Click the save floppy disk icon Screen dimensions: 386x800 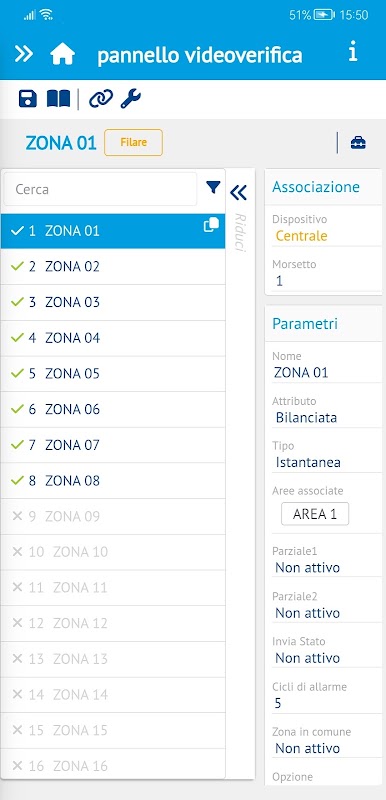[x=28, y=98]
